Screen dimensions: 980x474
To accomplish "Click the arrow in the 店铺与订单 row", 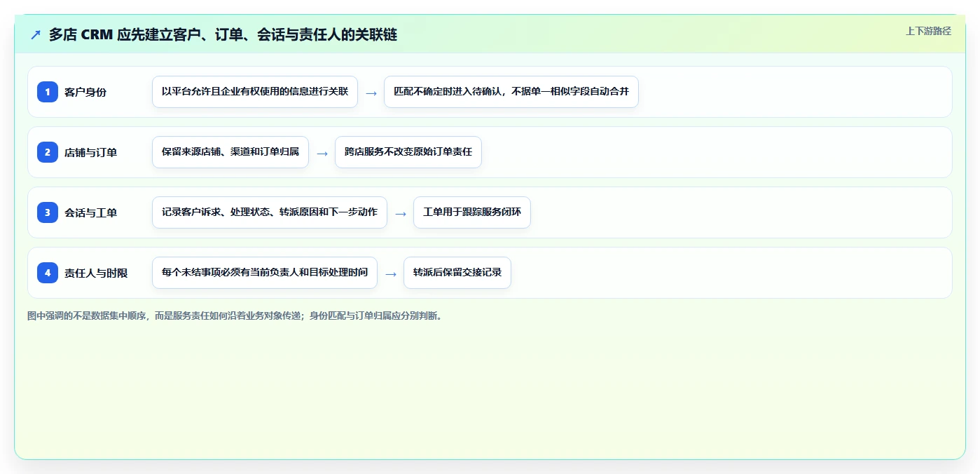I will click(x=322, y=153).
